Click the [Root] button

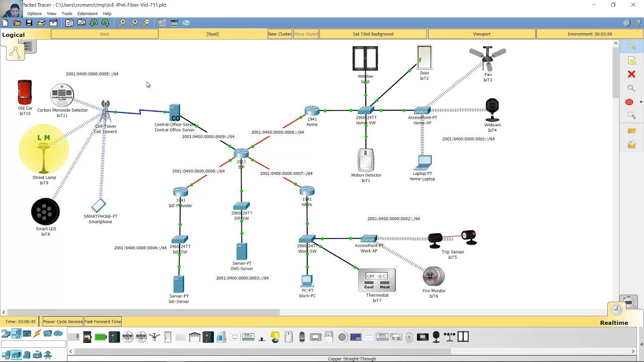tap(212, 34)
